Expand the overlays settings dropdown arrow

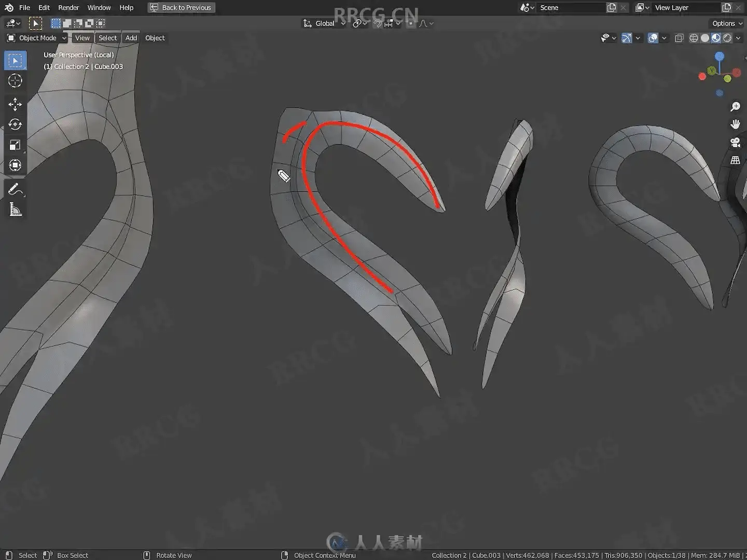point(664,38)
